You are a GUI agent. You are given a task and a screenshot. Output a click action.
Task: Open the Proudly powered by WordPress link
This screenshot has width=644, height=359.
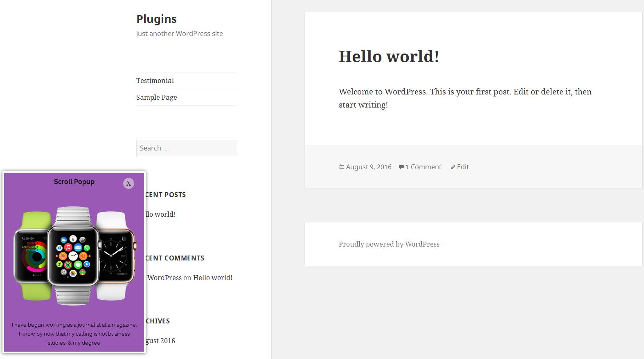(x=389, y=244)
